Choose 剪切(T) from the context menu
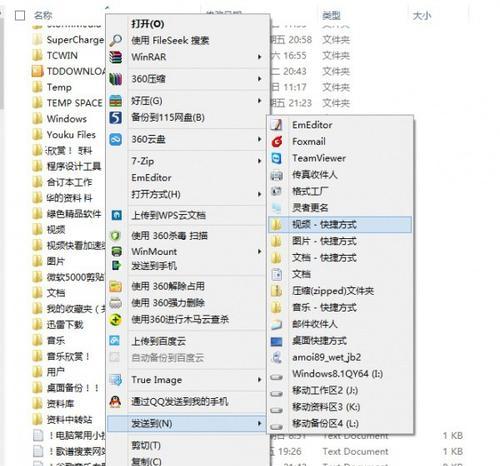Viewport: 500px width, 466px height. click(188, 445)
